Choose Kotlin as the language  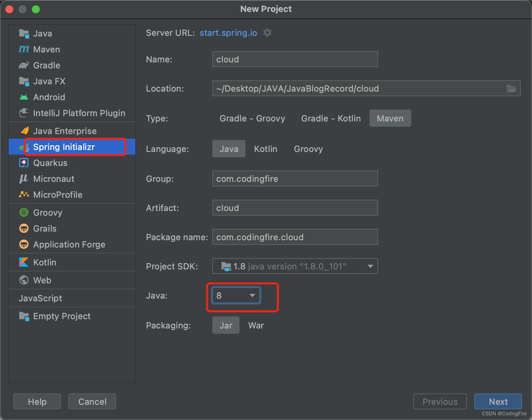coord(266,149)
